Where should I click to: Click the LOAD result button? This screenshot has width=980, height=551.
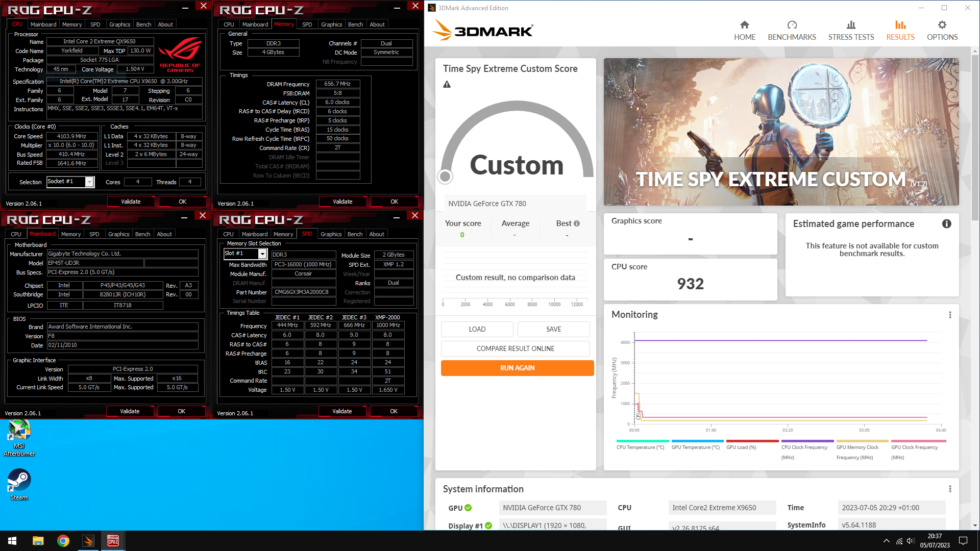[477, 329]
